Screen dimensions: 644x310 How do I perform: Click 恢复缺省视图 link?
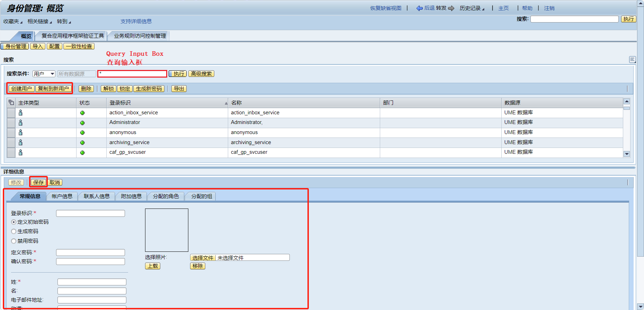pyautogui.click(x=386, y=8)
